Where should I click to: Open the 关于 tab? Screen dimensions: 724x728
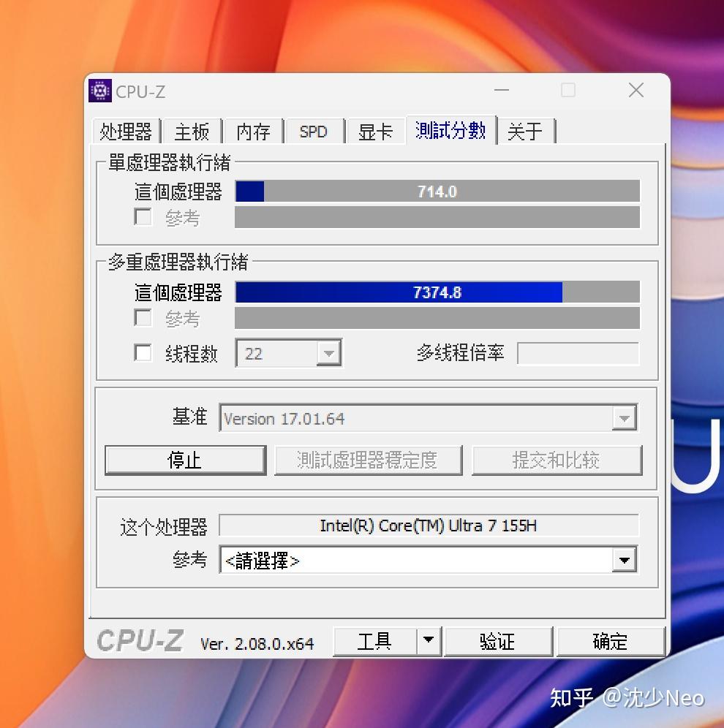[x=526, y=132]
